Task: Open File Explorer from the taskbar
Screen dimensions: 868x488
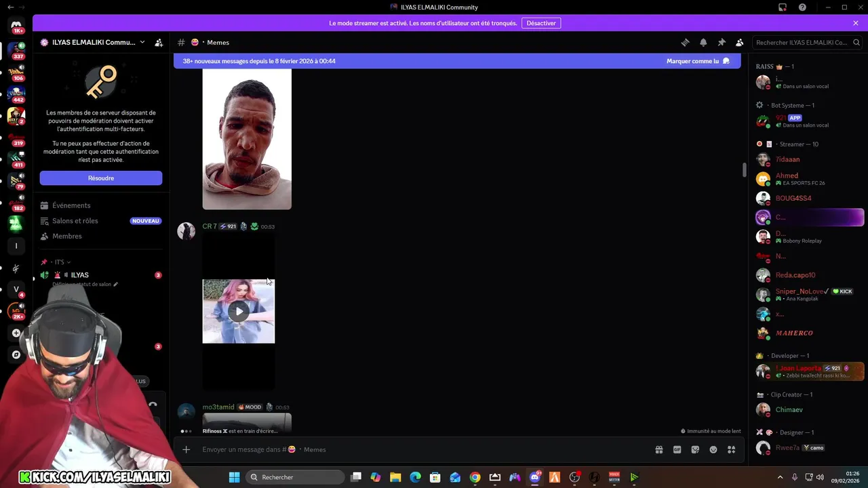Action: point(395,477)
